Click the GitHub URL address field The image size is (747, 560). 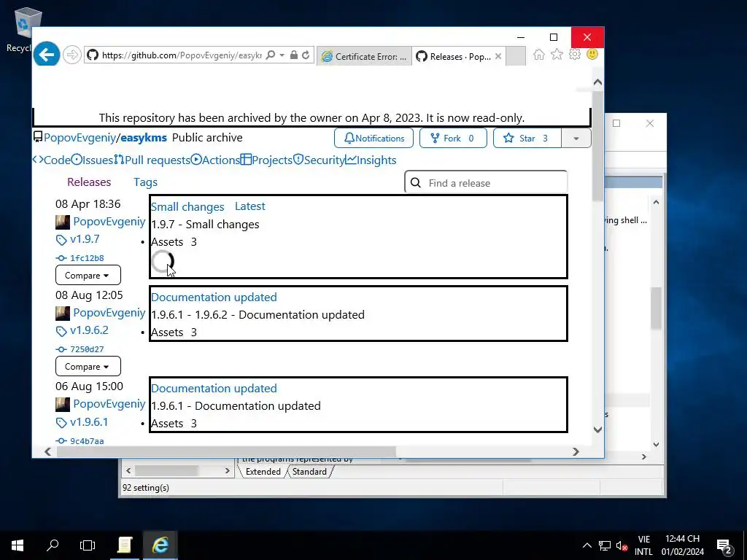coord(182,55)
